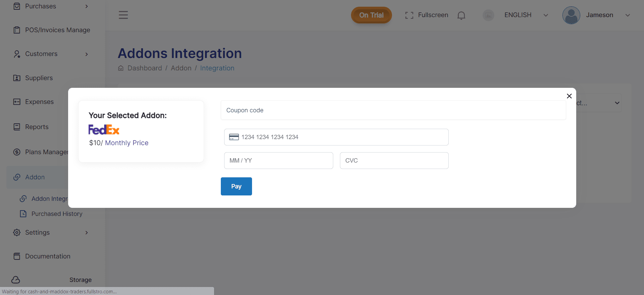
Task: Expand the Customers submenu chevron
Action: tap(87, 54)
